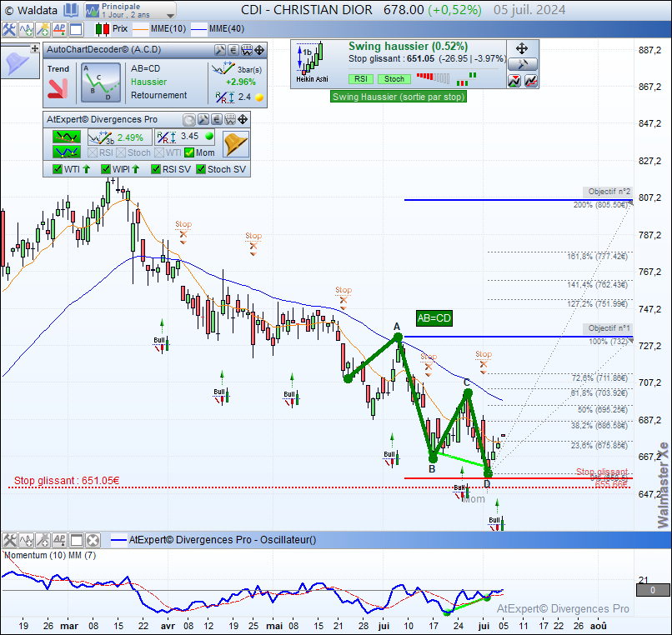Open oscillator panel settings tools icon

click(9, 540)
